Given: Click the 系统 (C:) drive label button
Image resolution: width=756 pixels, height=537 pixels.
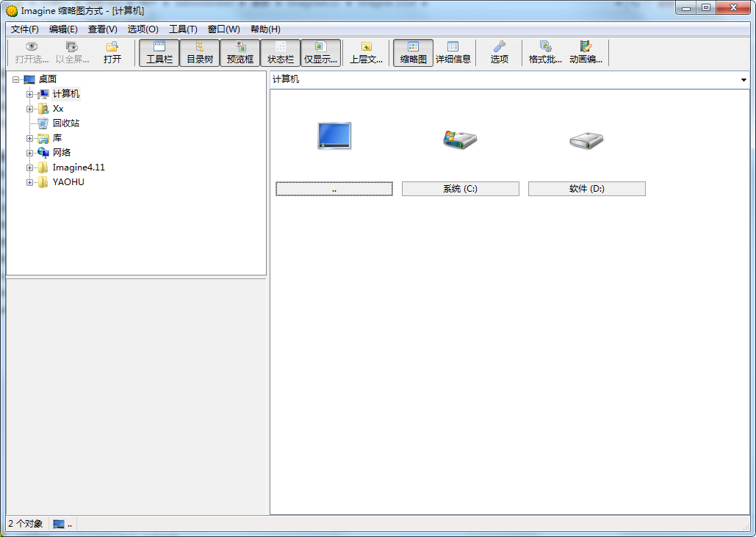Looking at the screenshot, I should 460,189.
